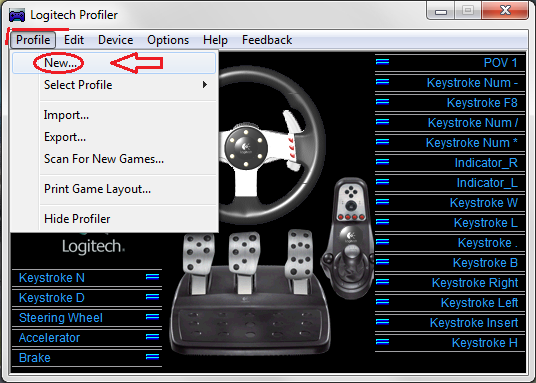
Task: Click the Brake axis label
Action: [x=35, y=358]
